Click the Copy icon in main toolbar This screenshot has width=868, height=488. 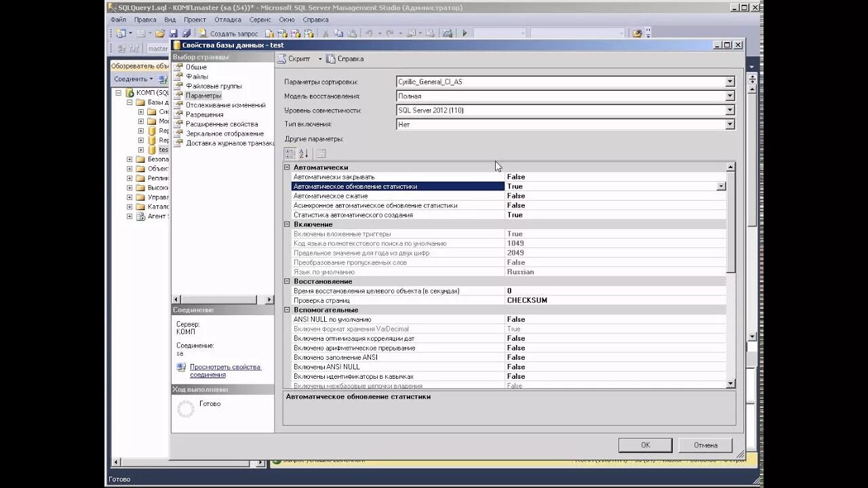coord(338,33)
